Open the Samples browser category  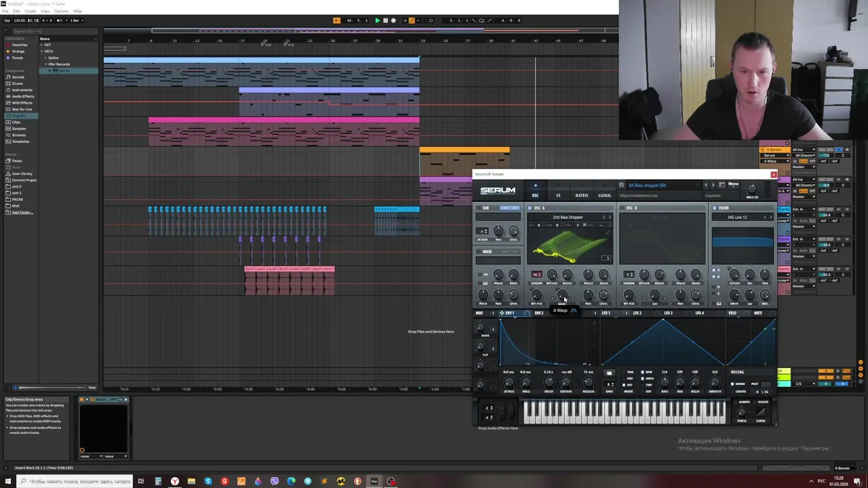tap(17, 129)
